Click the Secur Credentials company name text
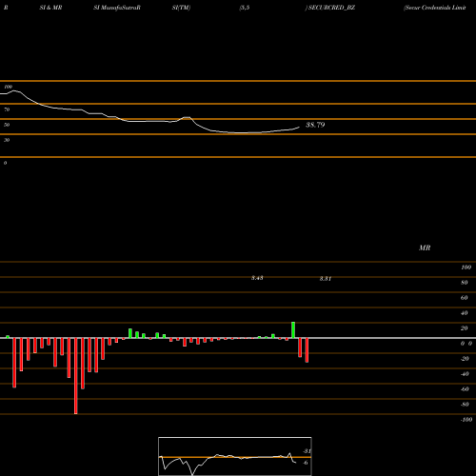Viewport: 476px width, 476px height. pos(435,8)
